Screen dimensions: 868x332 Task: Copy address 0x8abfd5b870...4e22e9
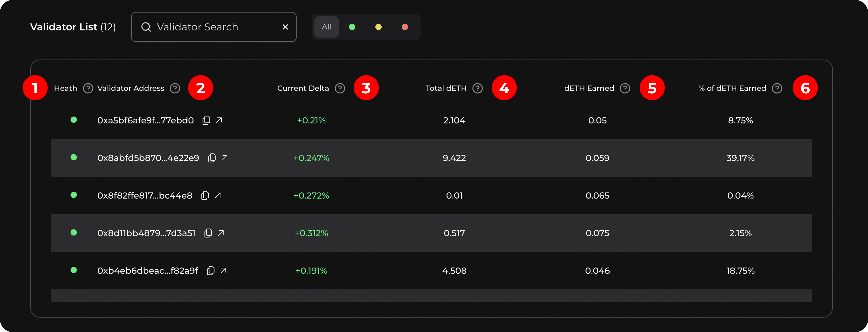pos(212,158)
